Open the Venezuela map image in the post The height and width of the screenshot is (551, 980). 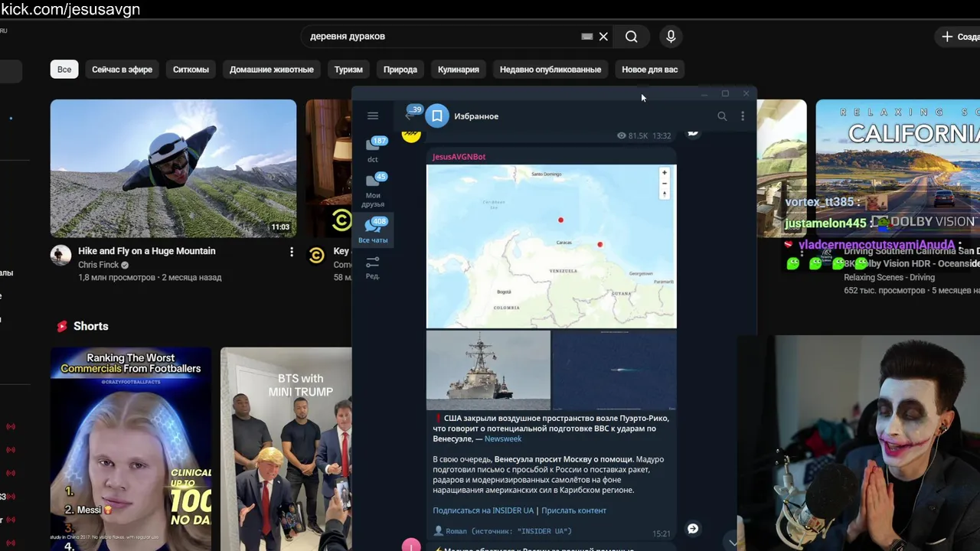[551, 246]
